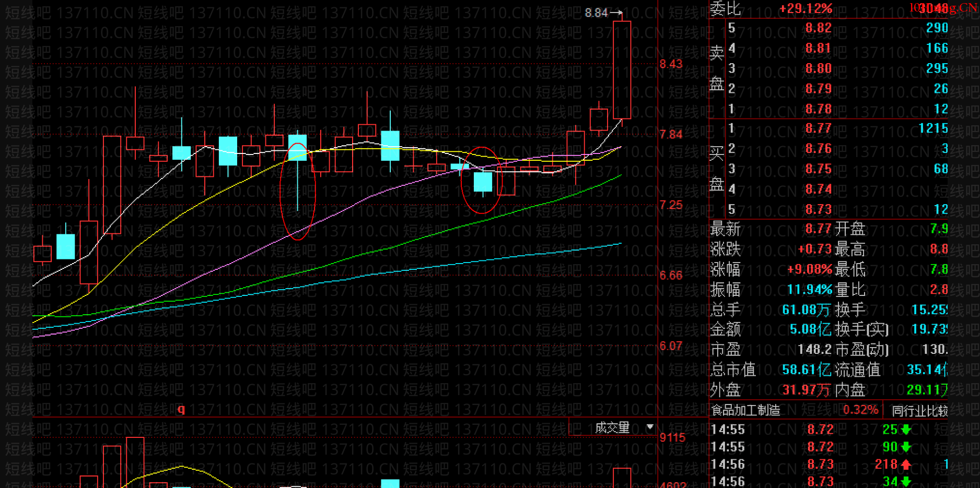Viewport: 980px width, 488px height.
Task: Click the red q marker below the chart
Action: click(181, 409)
